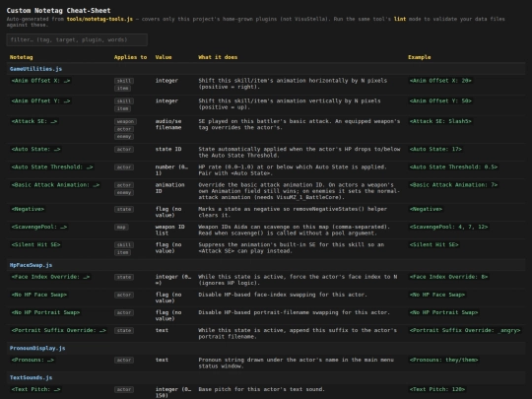Viewport: 532px width, 399px height.
Task: Click the <Basic Attack Animation: …> notetag
Action: tap(55, 185)
